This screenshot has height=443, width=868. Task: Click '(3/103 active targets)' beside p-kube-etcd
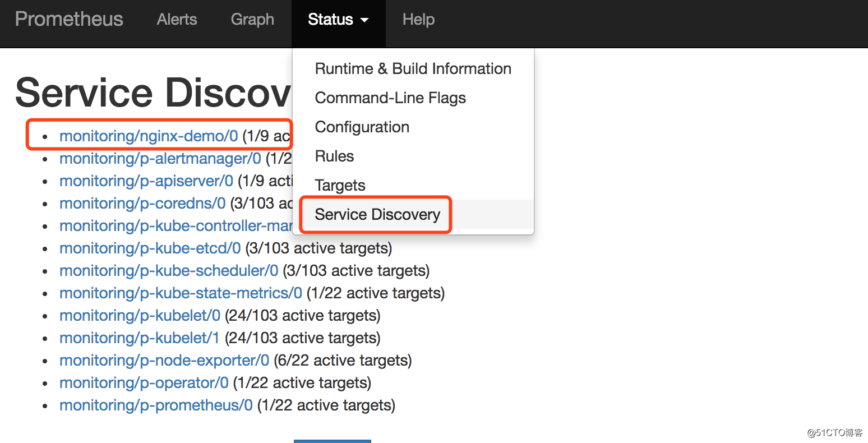319,248
